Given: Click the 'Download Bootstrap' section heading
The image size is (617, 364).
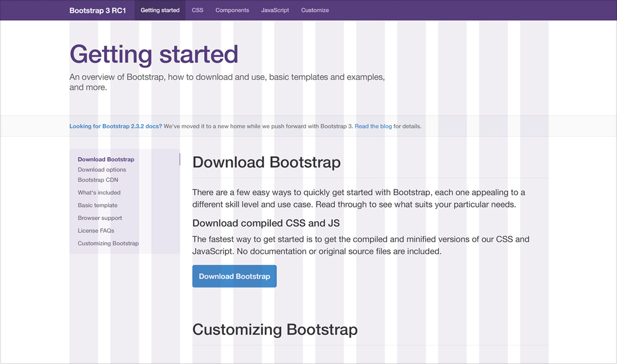Looking at the screenshot, I should 266,162.
